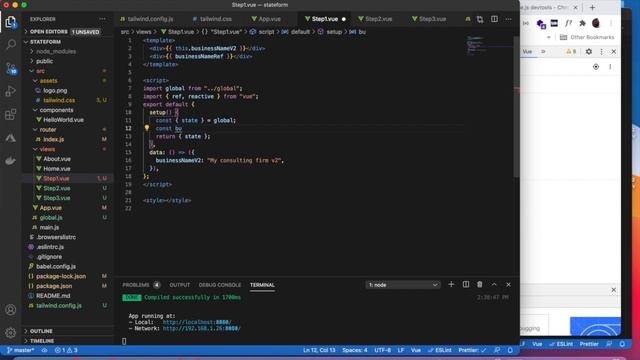Collapse the STATEFORM root folder
This screenshot has width=640, height=360.
45,42
